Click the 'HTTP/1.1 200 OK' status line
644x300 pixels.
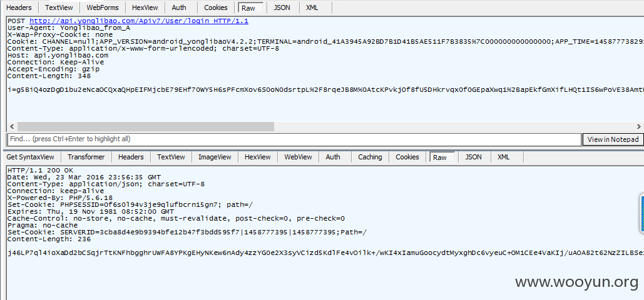tap(40, 171)
